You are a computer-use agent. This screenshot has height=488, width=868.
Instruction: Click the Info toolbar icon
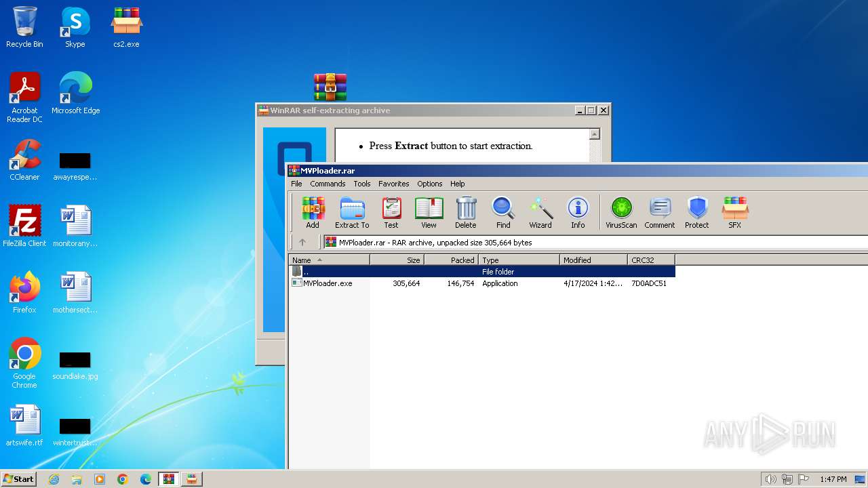578,213
